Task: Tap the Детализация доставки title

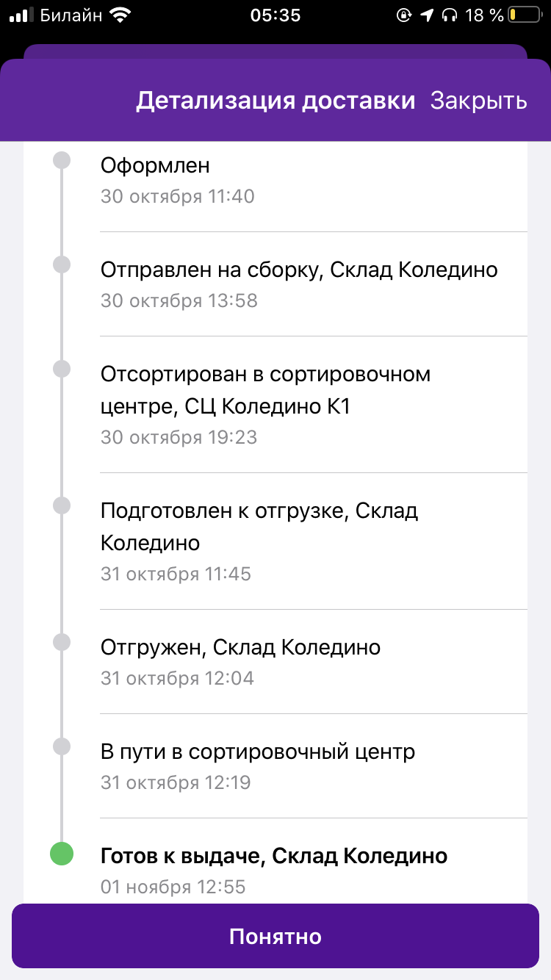Action: [x=275, y=101]
